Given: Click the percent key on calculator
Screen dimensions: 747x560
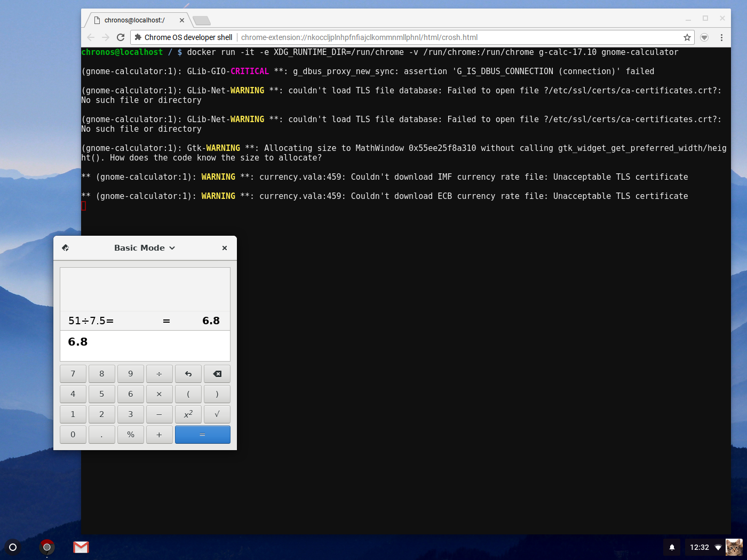Looking at the screenshot, I should click(x=131, y=435).
